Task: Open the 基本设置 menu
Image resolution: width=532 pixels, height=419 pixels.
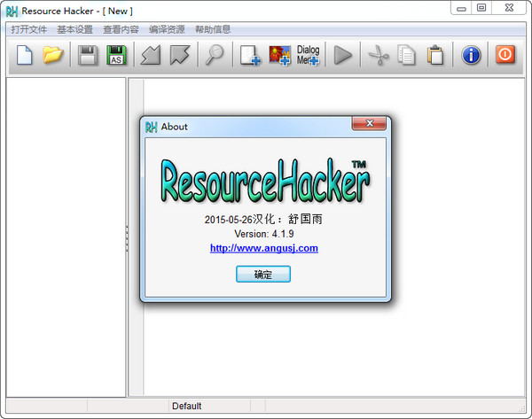Action: point(75,29)
